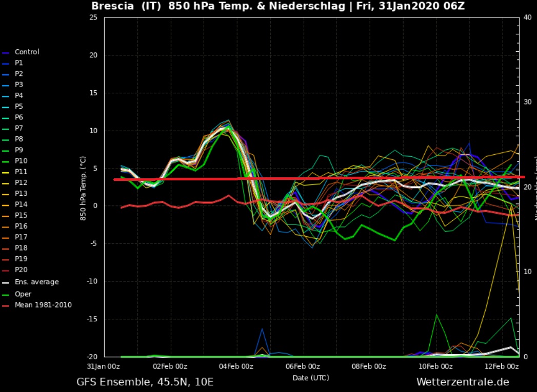Click the "25" temperature axis label
The image size is (537, 392).
(x=93, y=17)
